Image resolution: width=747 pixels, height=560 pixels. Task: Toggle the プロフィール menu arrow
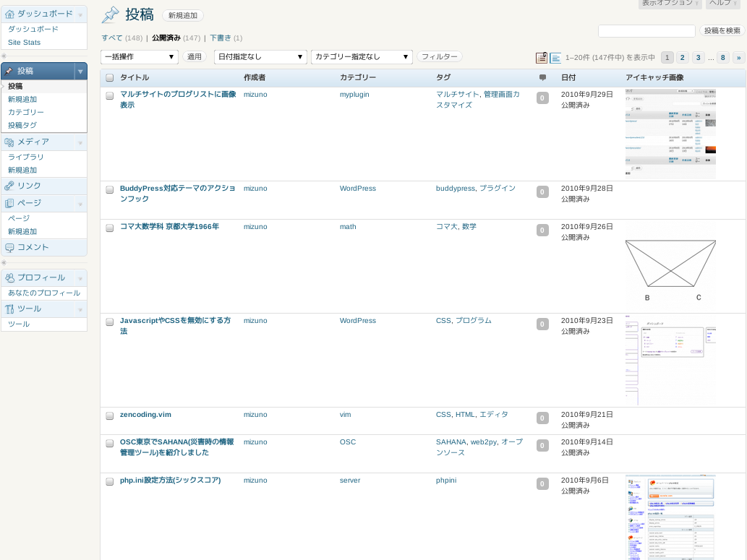tap(80, 278)
